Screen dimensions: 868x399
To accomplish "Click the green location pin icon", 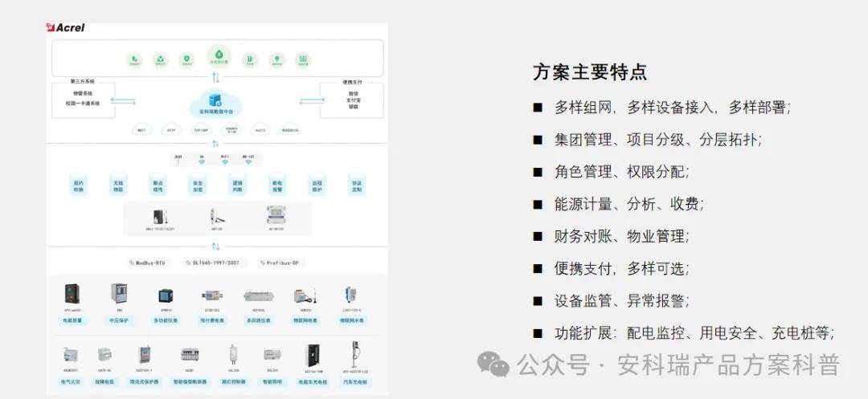I will 276,59.
